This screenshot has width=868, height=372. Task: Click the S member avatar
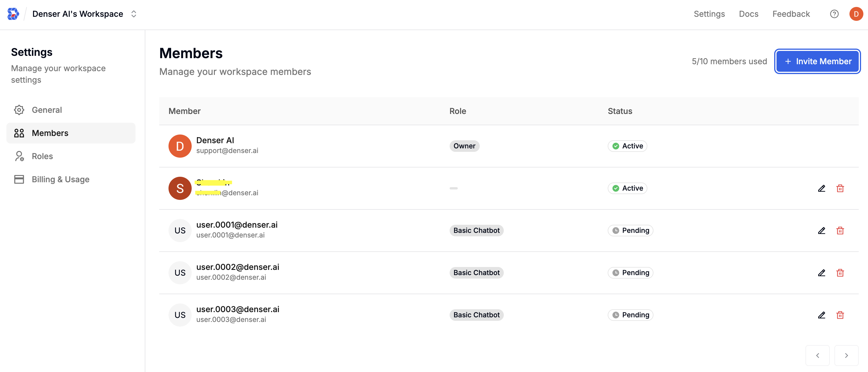coord(180,188)
